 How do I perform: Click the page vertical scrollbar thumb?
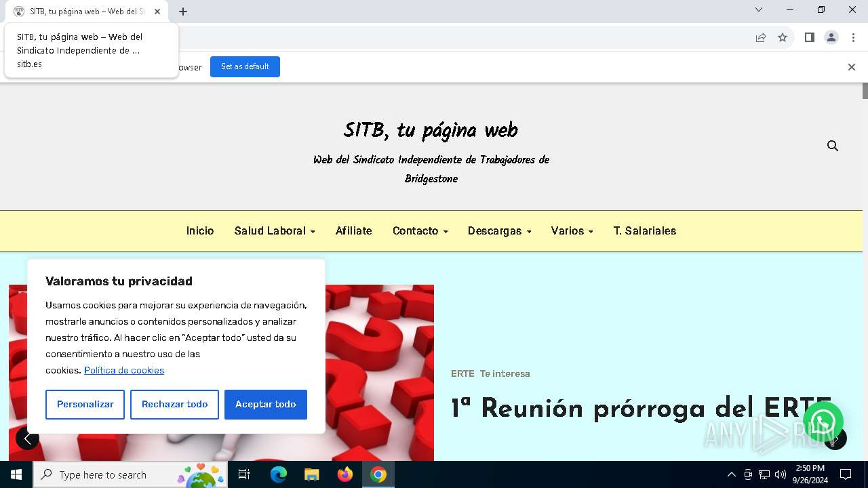tap(865, 91)
